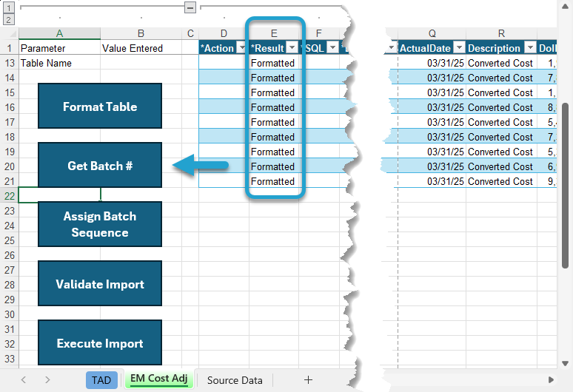The width and height of the screenshot is (573, 392).
Task: Select row 26 header
Action: coord(10,255)
